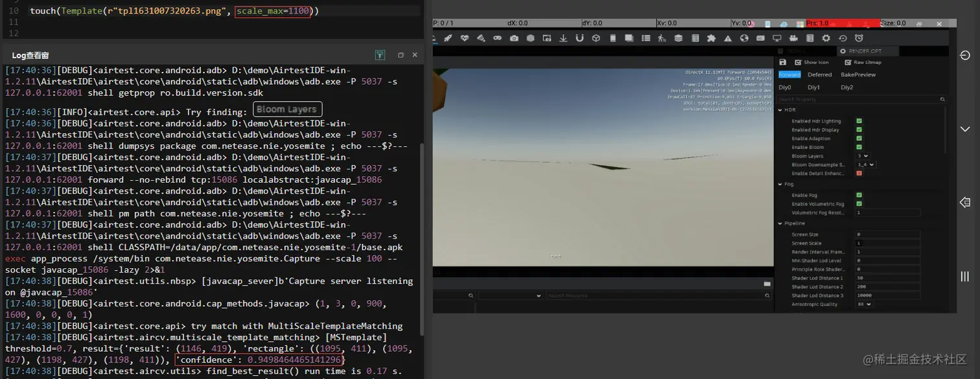Click the shaded cube icon in toolbar
The width and height of the screenshot is (980, 379).
point(530,38)
